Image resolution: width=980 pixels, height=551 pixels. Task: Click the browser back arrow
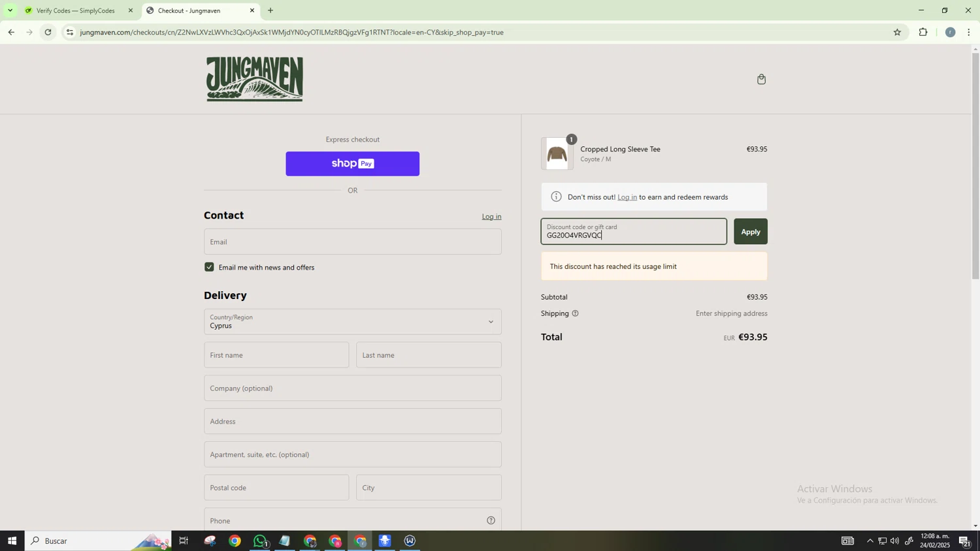click(x=11, y=32)
